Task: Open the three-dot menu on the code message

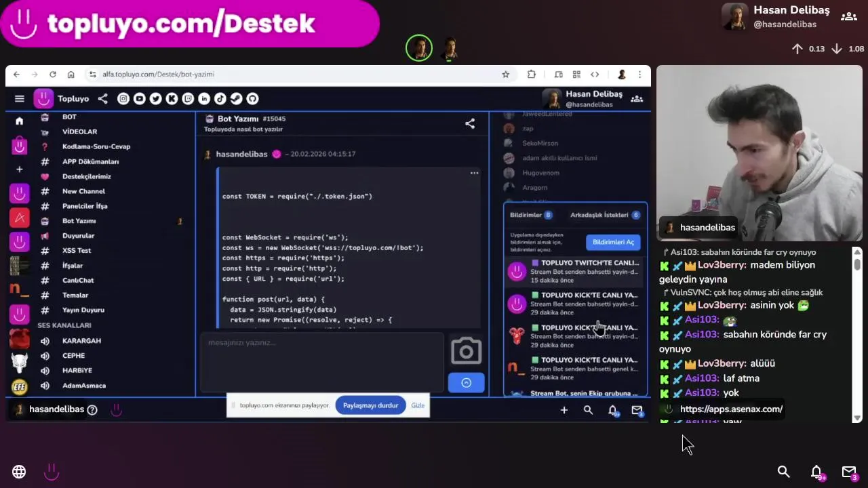Action: coord(474,173)
